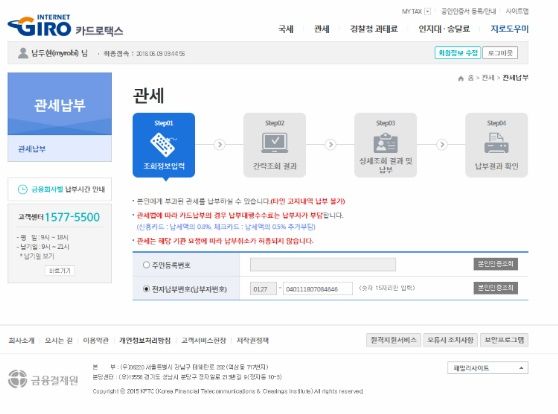Image resolution: width=558 pixels, height=414 pixels.
Task: Click 관세 in the breadcrumb
Action: 488,78
